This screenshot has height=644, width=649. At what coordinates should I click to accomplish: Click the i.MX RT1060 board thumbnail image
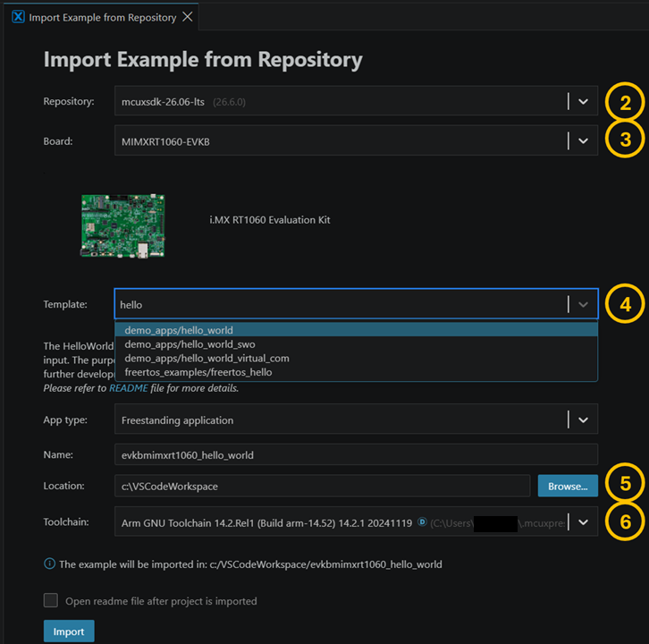click(122, 226)
